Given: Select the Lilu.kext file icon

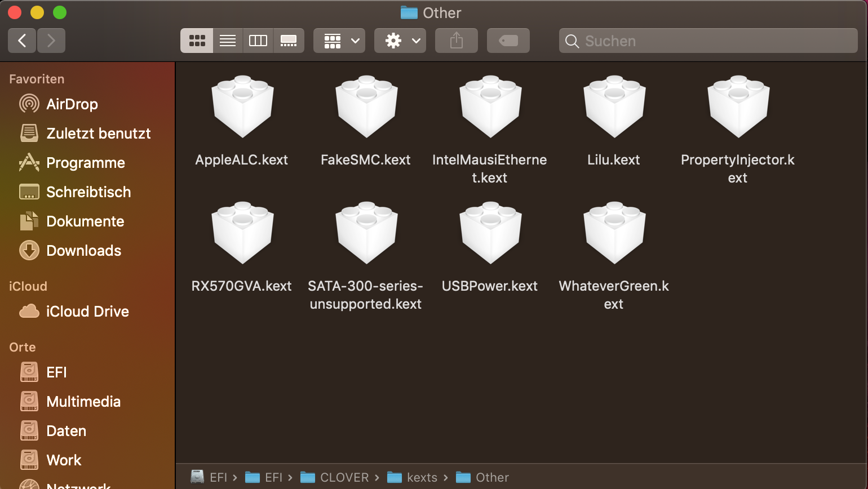Looking at the screenshot, I should click(614, 106).
